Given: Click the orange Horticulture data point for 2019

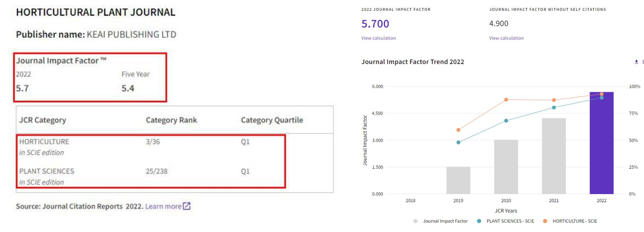Looking at the screenshot, I should 458,130.
